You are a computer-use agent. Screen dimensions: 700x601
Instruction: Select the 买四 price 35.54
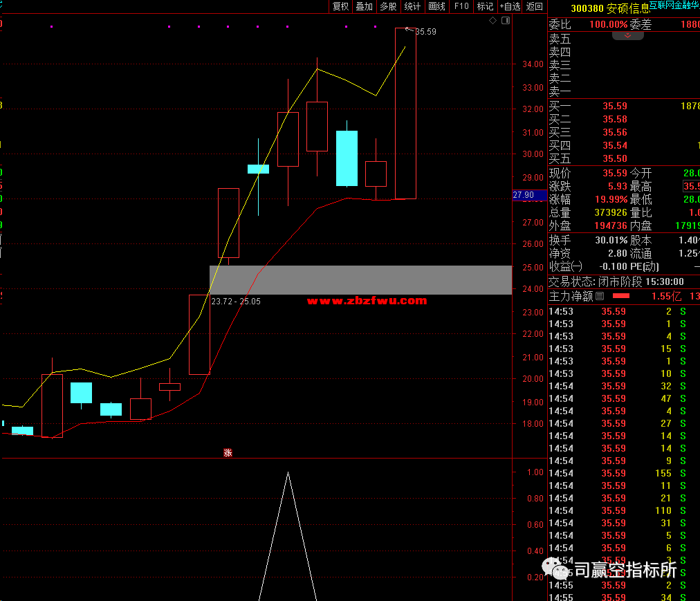click(x=615, y=145)
